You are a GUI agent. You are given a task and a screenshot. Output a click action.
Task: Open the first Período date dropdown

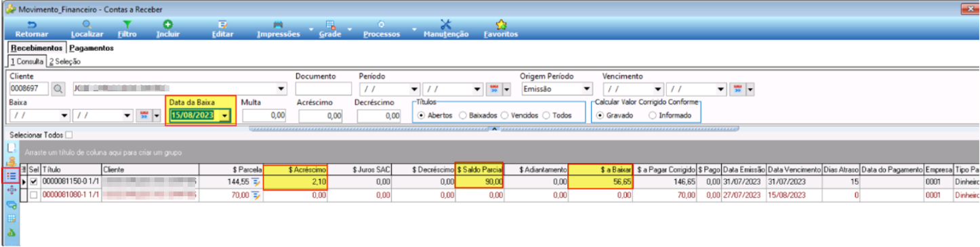415,89
